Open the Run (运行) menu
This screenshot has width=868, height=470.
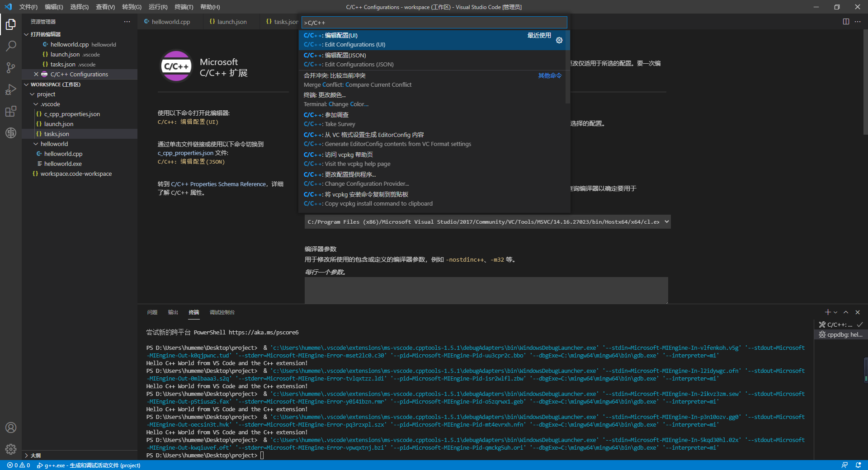pyautogui.click(x=158, y=7)
